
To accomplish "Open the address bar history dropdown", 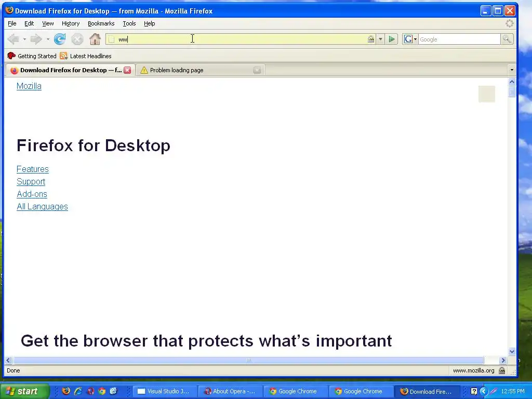I will [380, 39].
